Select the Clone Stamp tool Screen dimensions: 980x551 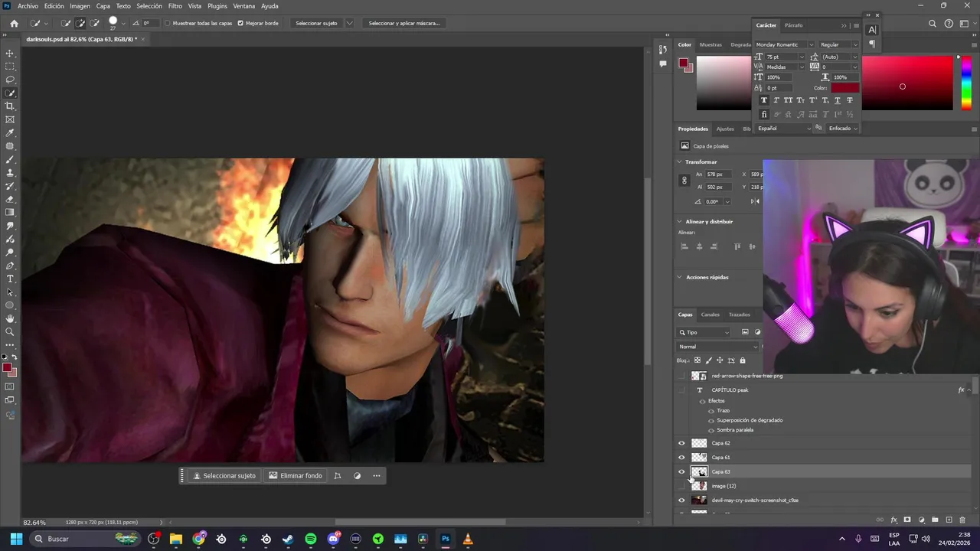[10, 173]
